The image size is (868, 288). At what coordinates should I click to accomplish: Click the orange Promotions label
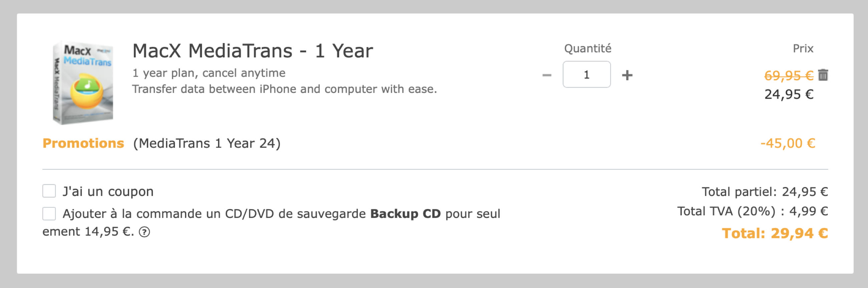point(83,143)
